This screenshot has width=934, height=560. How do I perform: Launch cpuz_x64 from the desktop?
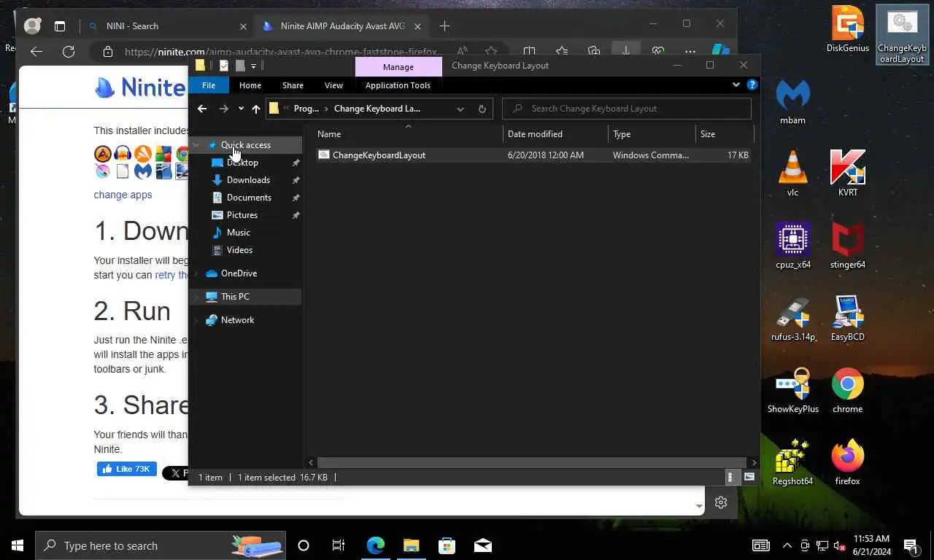[x=792, y=246]
